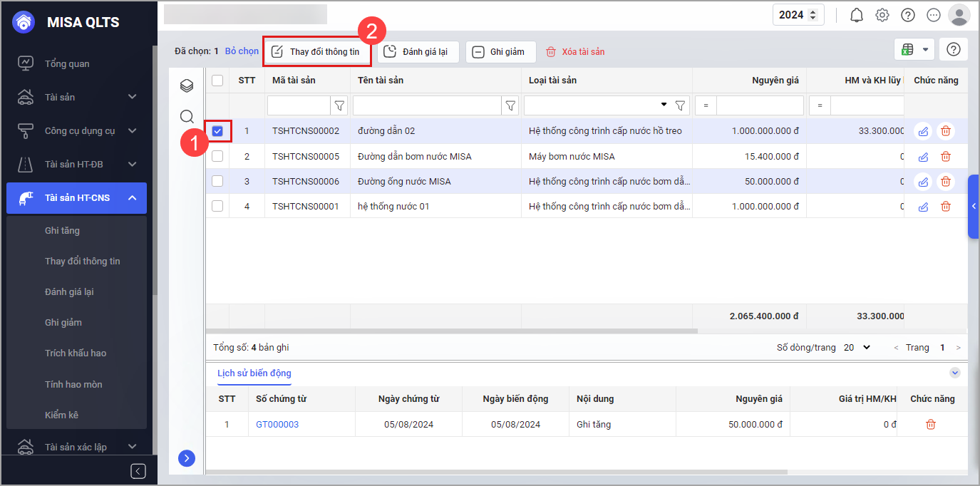Collapse the Tài sản HT-CNS section
Viewport: 980px width, 486px height.
(x=132, y=197)
